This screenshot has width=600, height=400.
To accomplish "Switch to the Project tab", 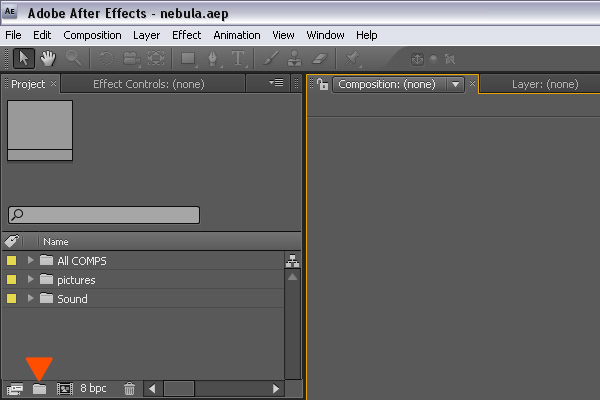I will click(x=28, y=84).
